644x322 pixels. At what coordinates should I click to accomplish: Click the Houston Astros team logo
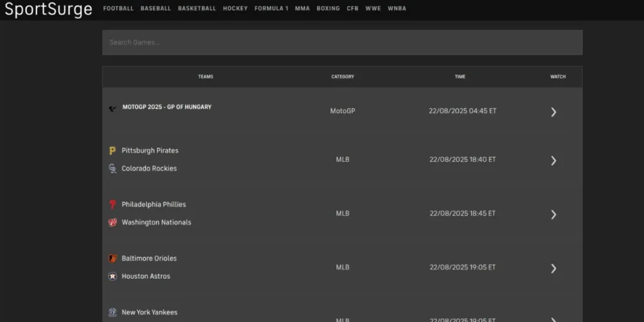tap(112, 276)
